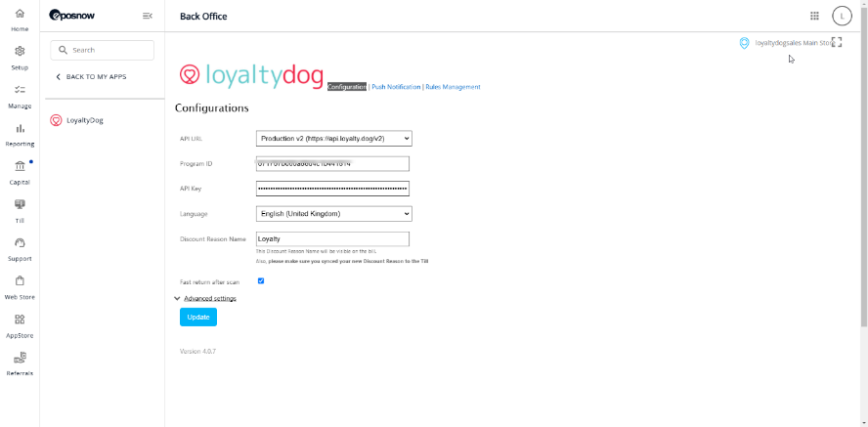Open the Support headset section
Image resolution: width=868 pixels, height=427 pixels.
(20, 249)
